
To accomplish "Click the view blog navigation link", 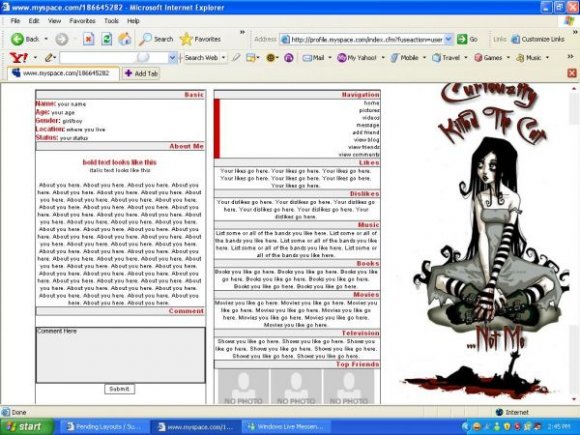I will 366,140.
